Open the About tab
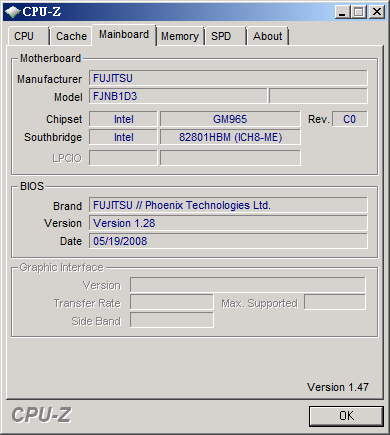The width and height of the screenshot is (390, 435). point(268,36)
